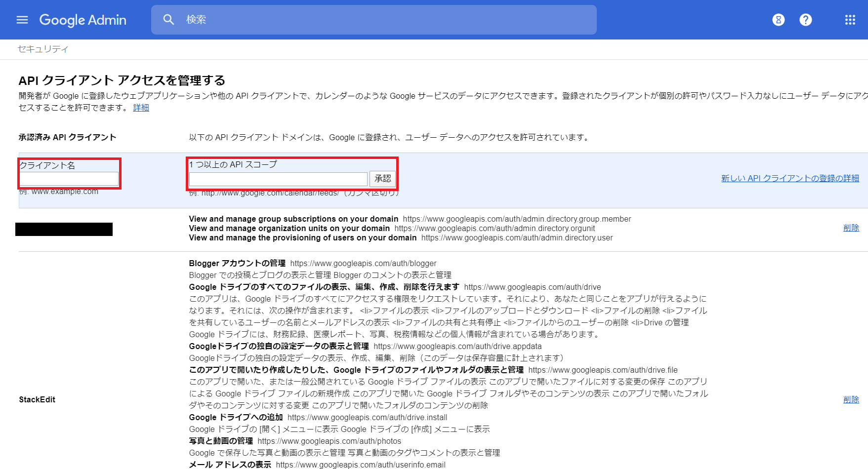This screenshot has height=469, width=868.
Task: Open the help question mark icon
Action: 806,20
